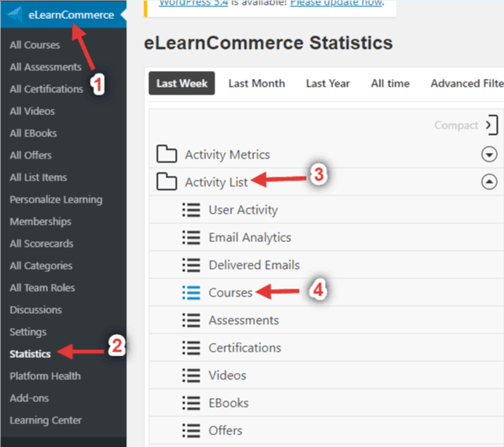
Task: Click the blue list icon beside Courses
Action: (191, 292)
